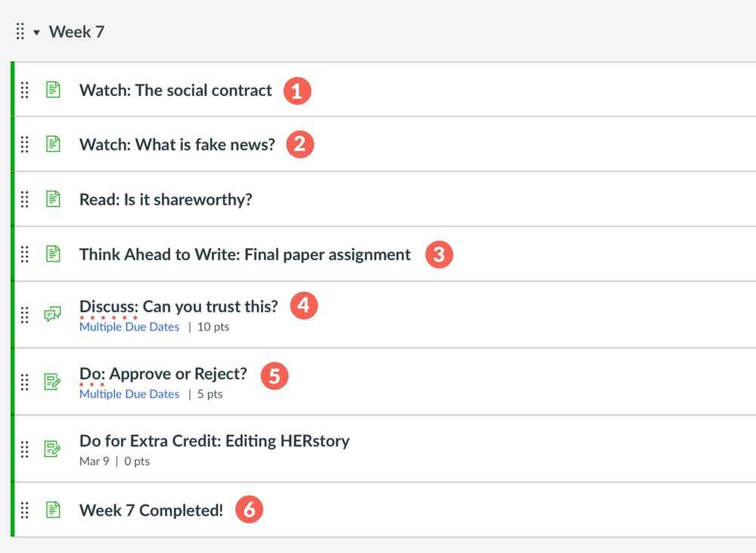756x553 pixels.
Task: Click the number 4 badge beside Discuss item
Action: pos(303,305)
